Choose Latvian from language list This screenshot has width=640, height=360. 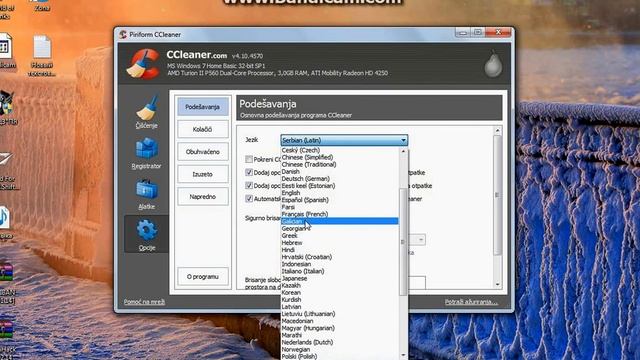(340, 307)
